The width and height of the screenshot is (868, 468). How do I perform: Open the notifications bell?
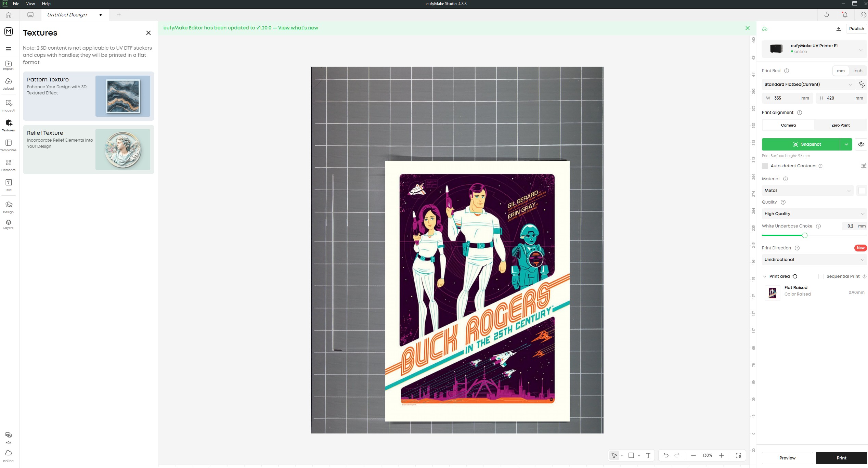pos(845,15)
